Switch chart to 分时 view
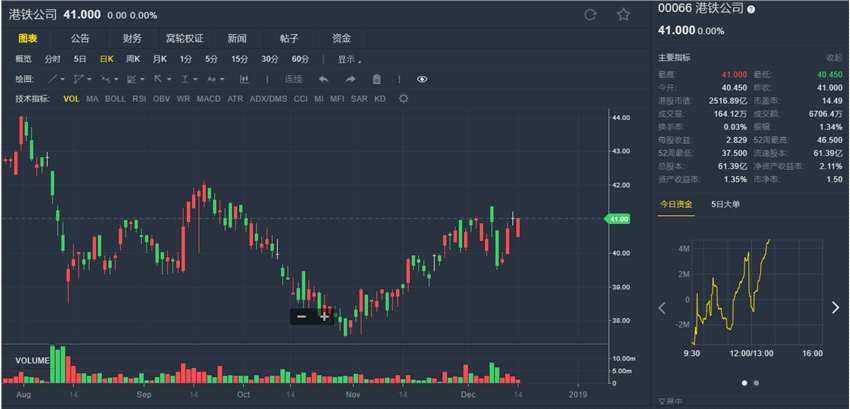This screenshot has width=850, height=409. pos(53,59)
